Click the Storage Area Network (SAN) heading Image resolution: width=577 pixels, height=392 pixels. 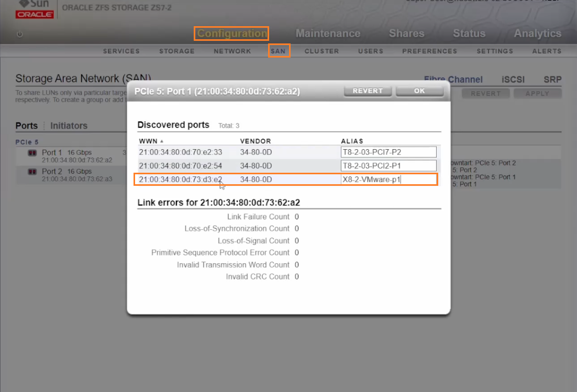[83, 79]
